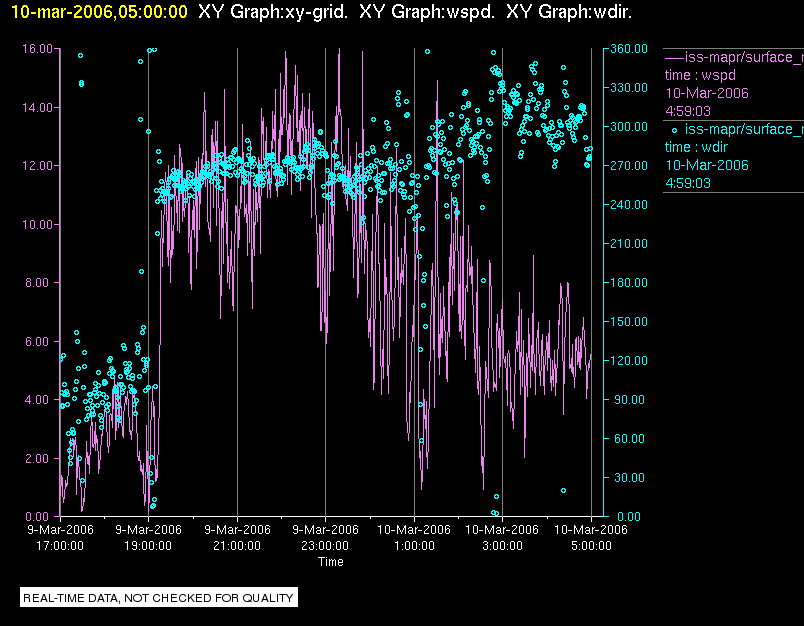Click the yellow timestamp 10-mar-2006,05:00:00
This screenshot has width=804, height=626.
click(x=99, y=11)
